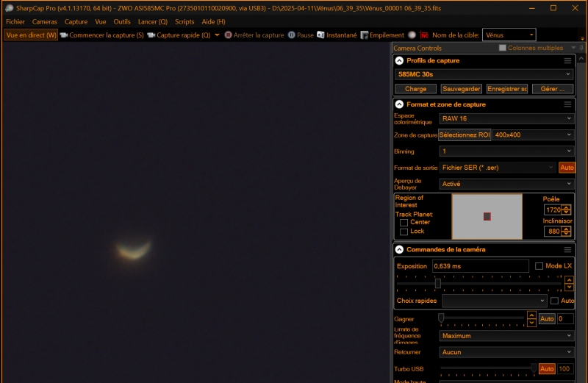Viewport: 588px width, 383px height.
Task: Open the 400x400 capture area dropdown
Action: [534, 135]
